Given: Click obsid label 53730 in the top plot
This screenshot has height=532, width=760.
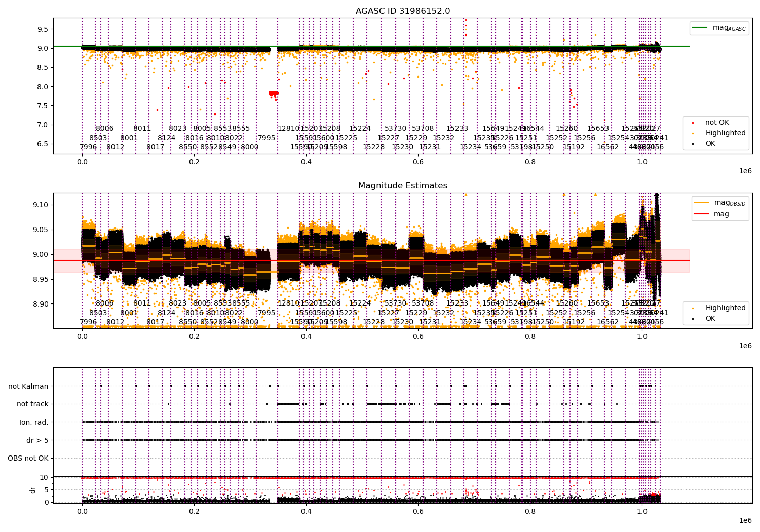Looking at the screenshot, I should [x=395, y=129].
